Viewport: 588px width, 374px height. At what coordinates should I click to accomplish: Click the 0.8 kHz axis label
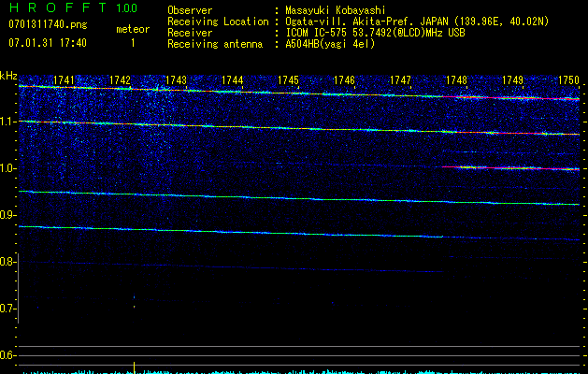coord(7,262)
